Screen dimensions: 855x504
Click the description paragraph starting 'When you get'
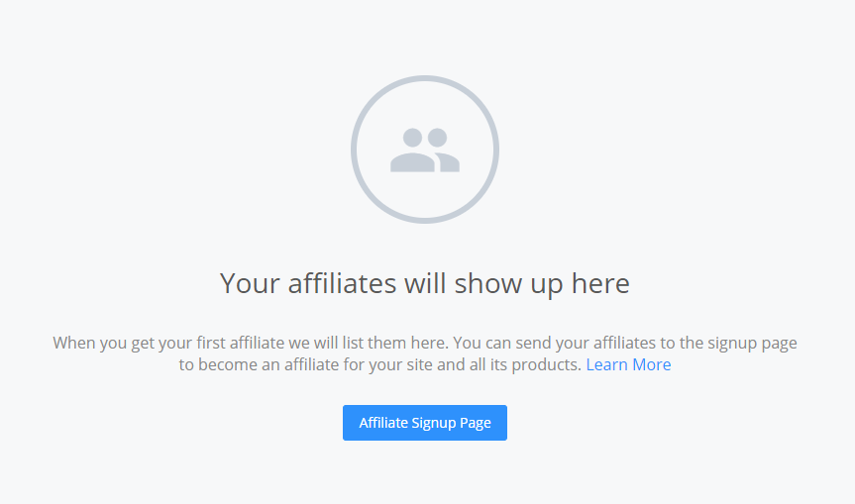coord(425,353)
